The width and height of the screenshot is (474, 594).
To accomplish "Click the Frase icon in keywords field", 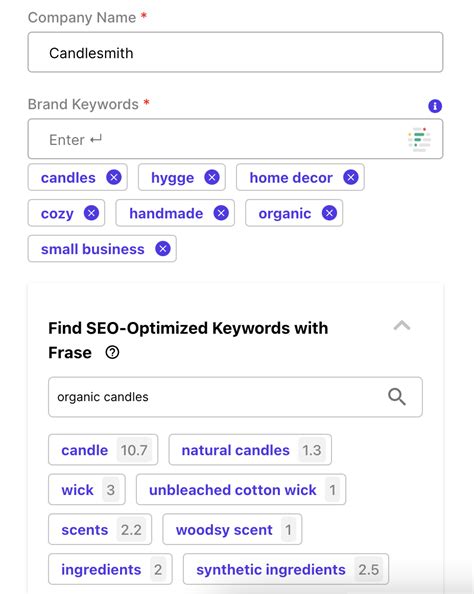I will (x=419, y=139).
